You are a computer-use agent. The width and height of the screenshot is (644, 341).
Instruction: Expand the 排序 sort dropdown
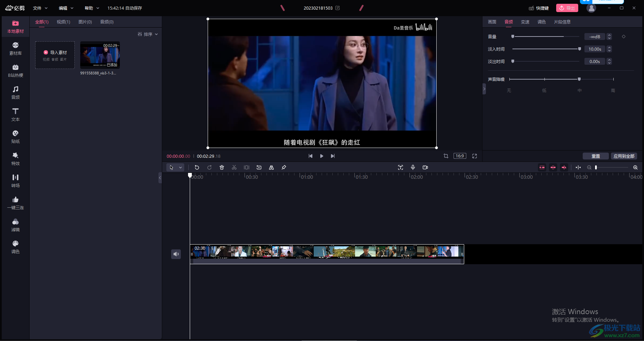tap(148, 34)
